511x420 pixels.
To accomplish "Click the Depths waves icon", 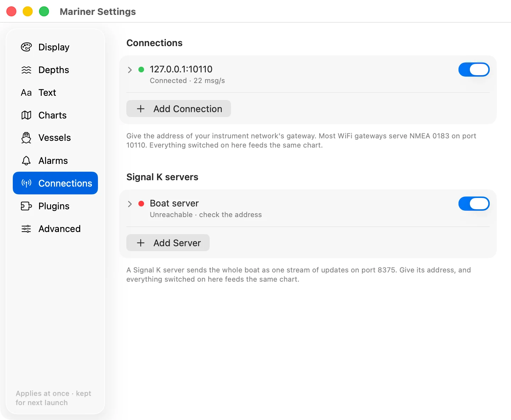I will pos(26,70).
